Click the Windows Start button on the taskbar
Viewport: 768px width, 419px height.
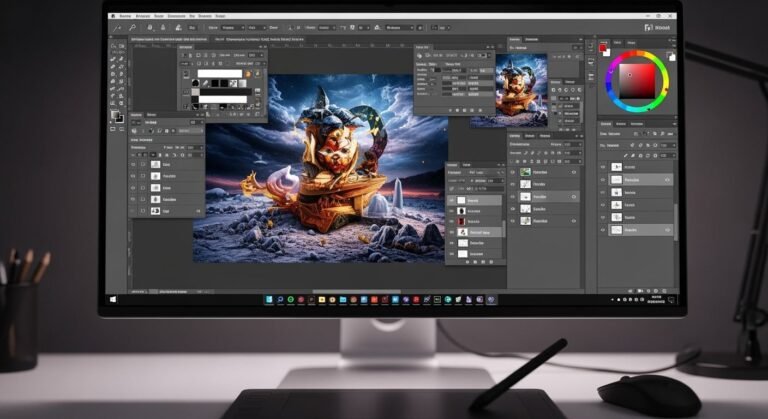pyautogui.click(x=114, y=299)
